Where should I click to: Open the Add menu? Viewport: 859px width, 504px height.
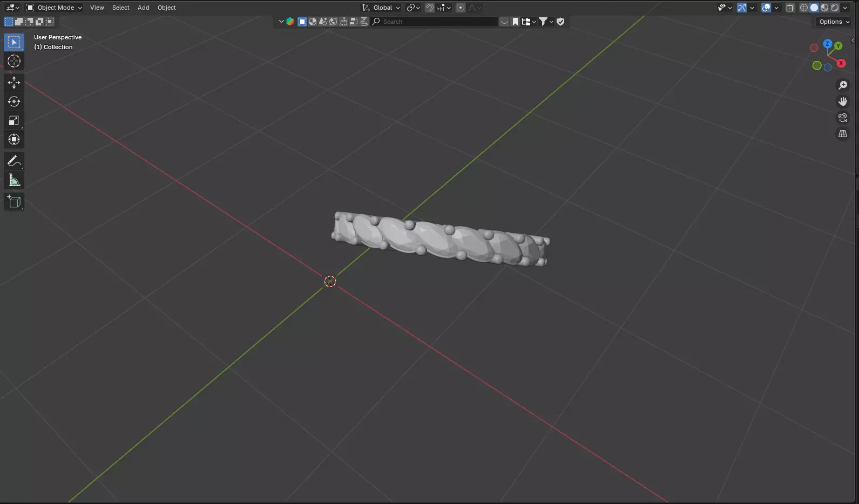[144, 8]
